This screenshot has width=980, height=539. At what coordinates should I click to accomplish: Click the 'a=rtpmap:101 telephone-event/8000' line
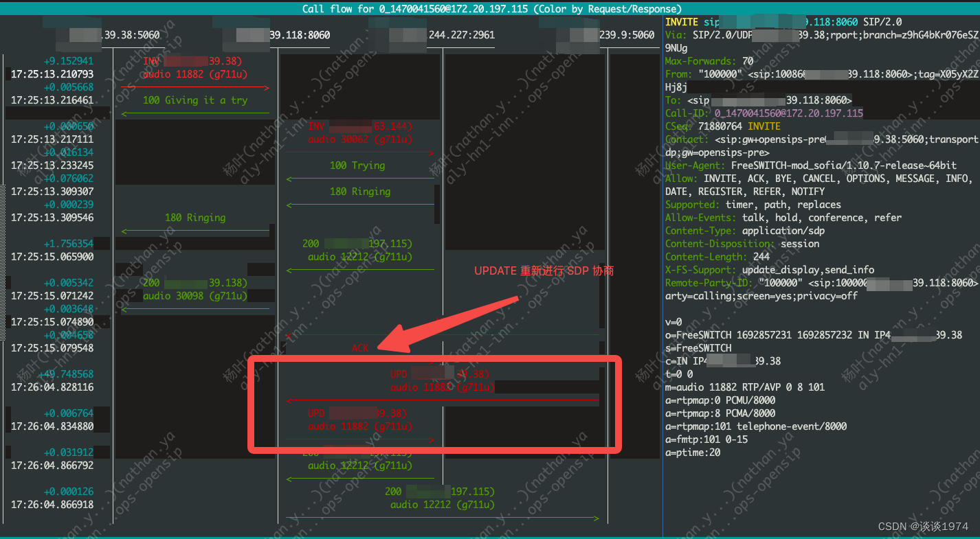756,426
